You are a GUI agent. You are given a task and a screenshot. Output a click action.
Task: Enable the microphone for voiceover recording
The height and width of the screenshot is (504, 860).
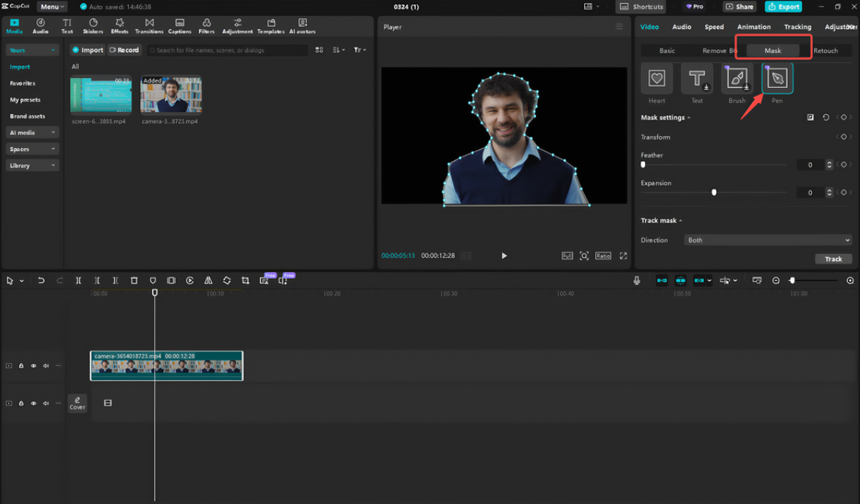click(x=637, y=280)
